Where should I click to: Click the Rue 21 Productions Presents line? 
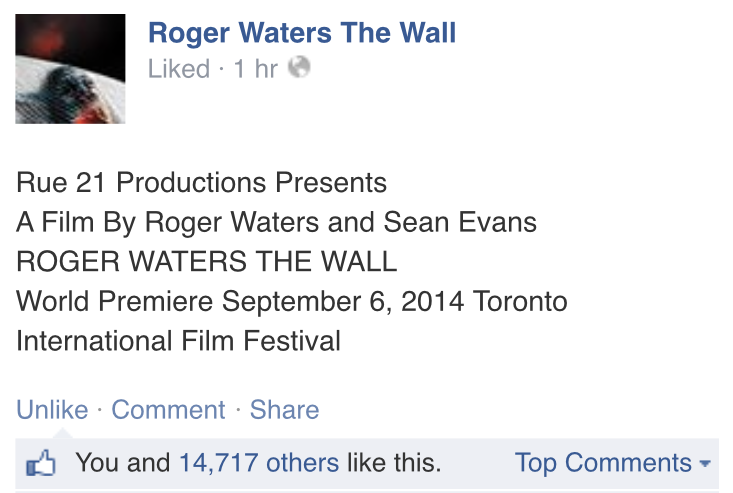201,184
